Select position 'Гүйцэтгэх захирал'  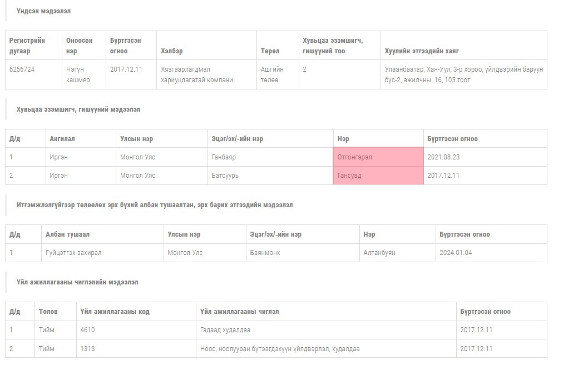(73, 253)
